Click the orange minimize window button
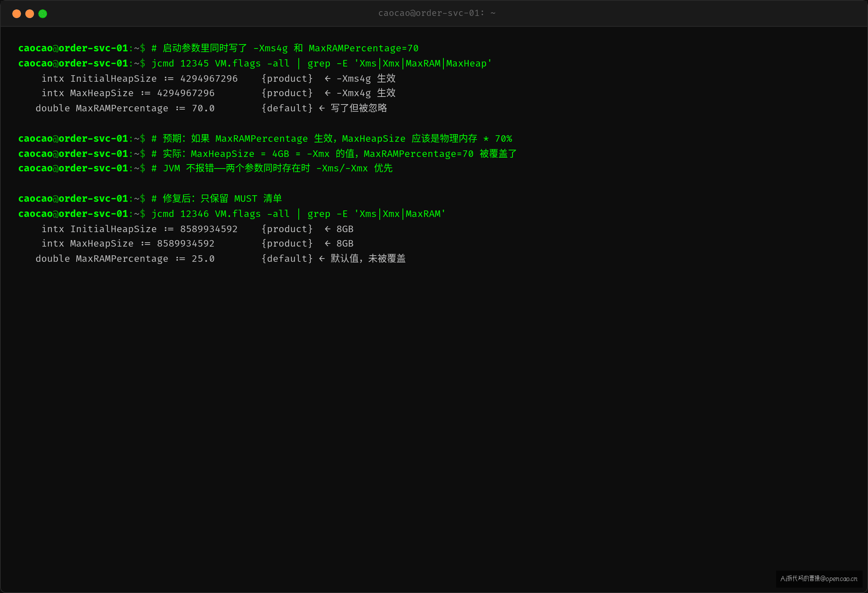868x593 pixels. (30, 14)
